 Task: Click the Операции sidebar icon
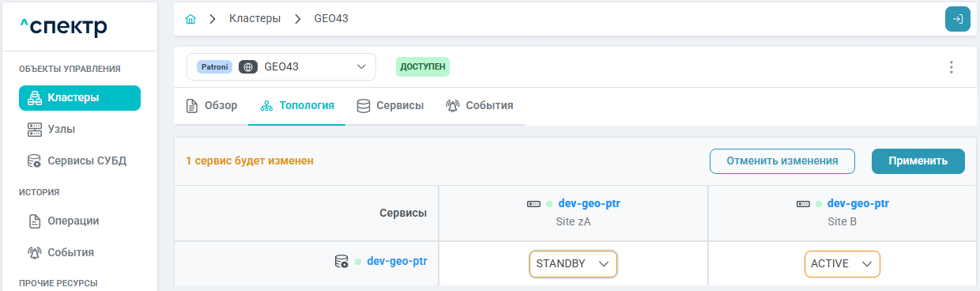tap(34, 221)
